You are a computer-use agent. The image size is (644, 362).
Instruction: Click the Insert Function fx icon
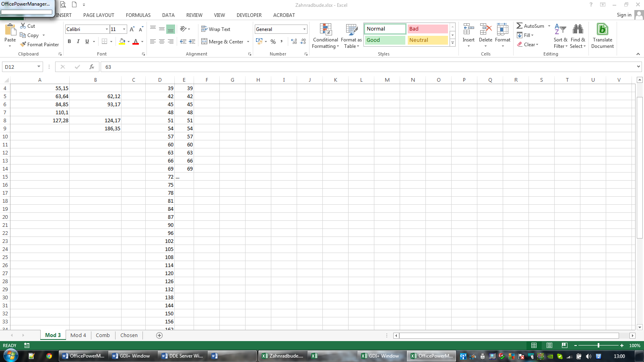[92, 67]
